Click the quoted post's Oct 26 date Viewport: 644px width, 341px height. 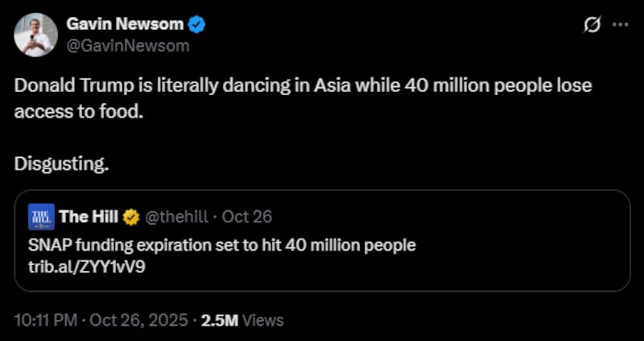[x=247, y=217]
